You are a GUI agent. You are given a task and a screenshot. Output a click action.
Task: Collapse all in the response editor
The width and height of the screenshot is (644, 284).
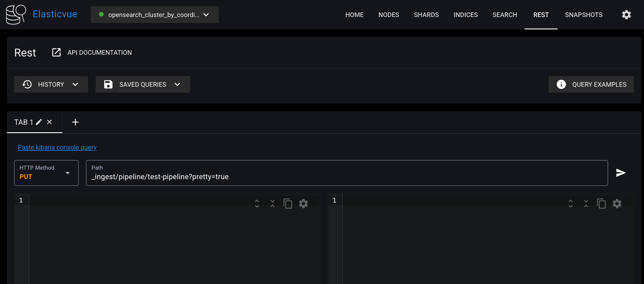[x=586, y=204]
